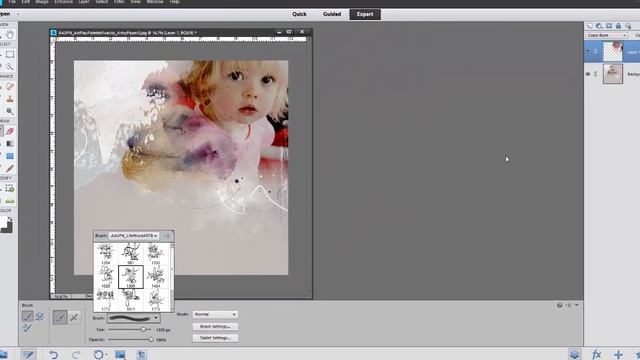This screenshot has width=640, height=360.
Task: Select the Pencil tool
Action: click(10, 168)
